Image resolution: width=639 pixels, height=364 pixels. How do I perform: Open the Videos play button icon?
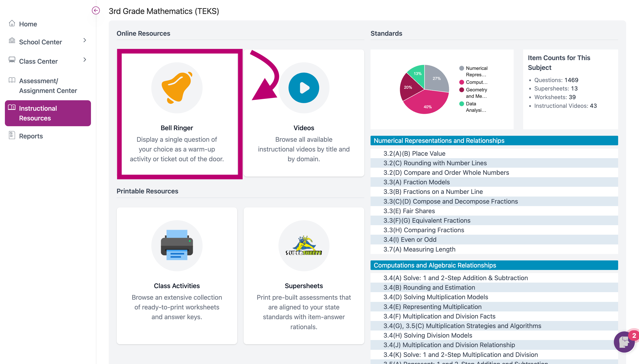(x=304, y=88)
